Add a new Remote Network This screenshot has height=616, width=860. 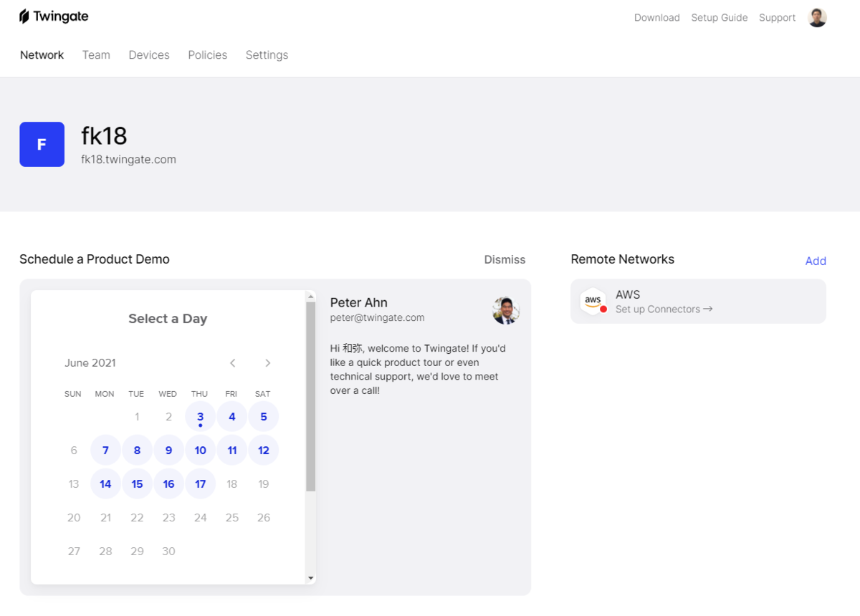[816, 261]
